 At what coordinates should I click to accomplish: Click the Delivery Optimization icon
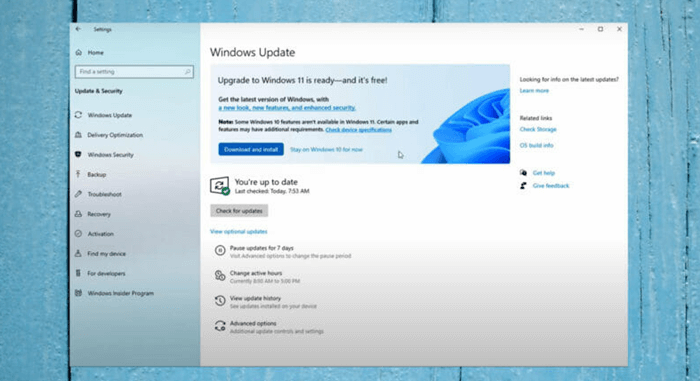click(x=78, y=134)
